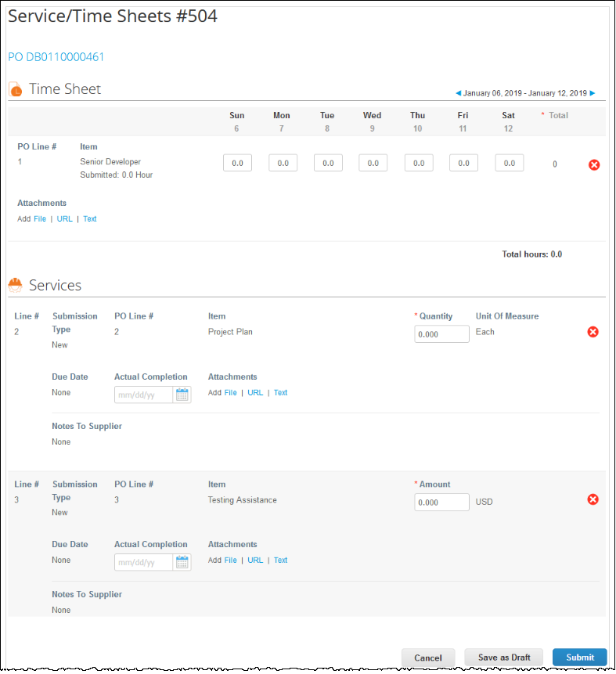Click the Tuesday 8 hours field

pyautogui.click(x=328, y=163)
